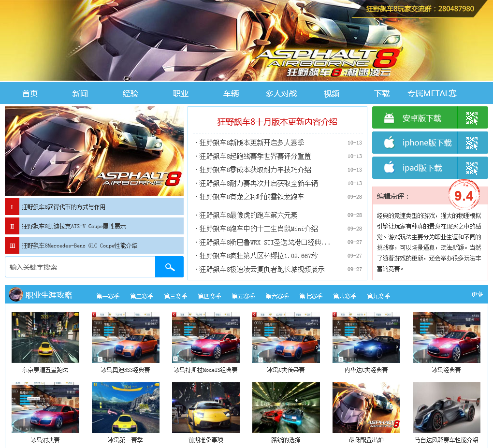
Task: Switch to 第二赛季 tab
Action: [x=142, y=296]
